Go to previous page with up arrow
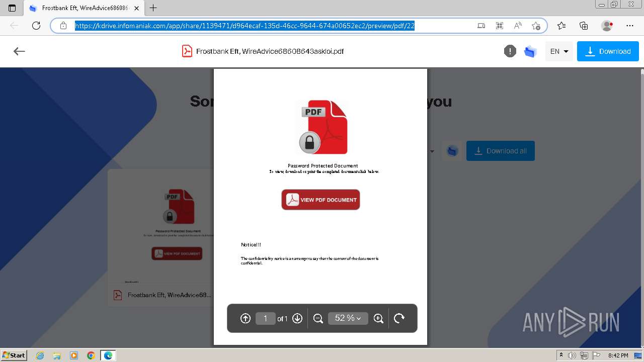Screen dimensions: 644x362 pos(246,318)
